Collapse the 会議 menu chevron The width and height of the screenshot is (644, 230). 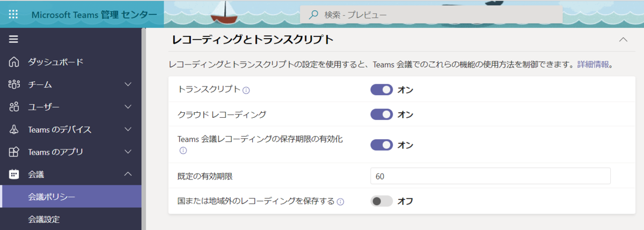(x=128, y=174)
